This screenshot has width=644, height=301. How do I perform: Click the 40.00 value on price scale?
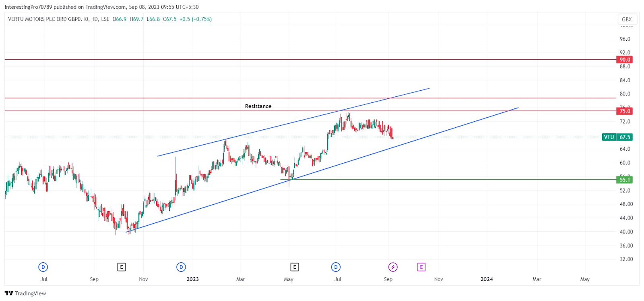(626, 232)
